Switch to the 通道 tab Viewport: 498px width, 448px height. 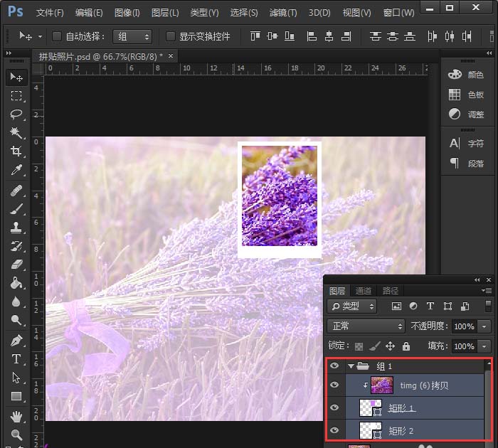click(364, 291)
